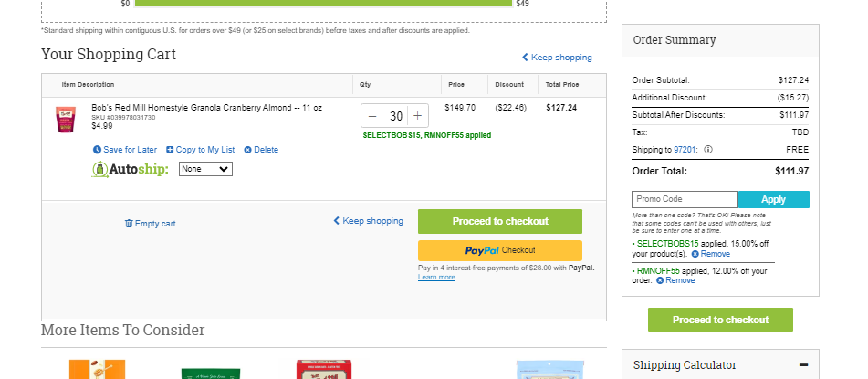Click Keep shopping link beside checkout button
The width and height of the screenshot is (868, 379).
[368, 220]
